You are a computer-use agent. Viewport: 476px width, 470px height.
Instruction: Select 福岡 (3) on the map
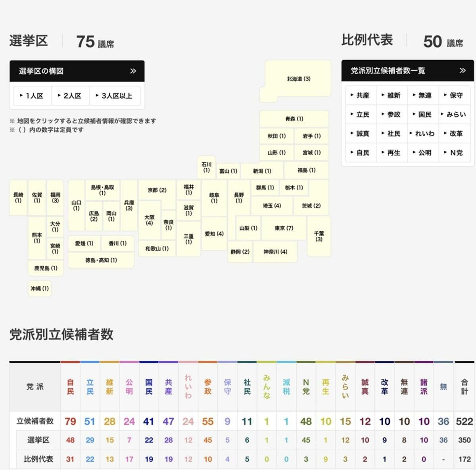pos(55,198)
